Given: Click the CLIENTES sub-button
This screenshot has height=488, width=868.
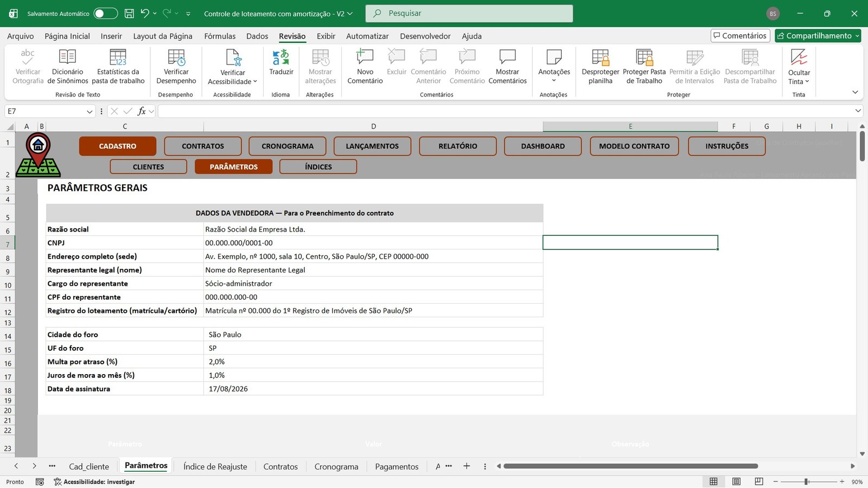Looking at the screenshot, I should click(148, 166).
